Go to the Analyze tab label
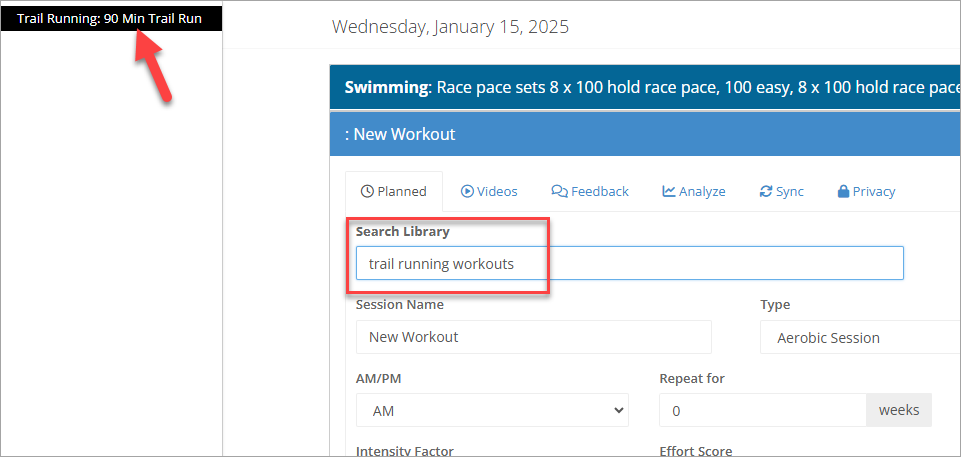 [x=702, y=191]
